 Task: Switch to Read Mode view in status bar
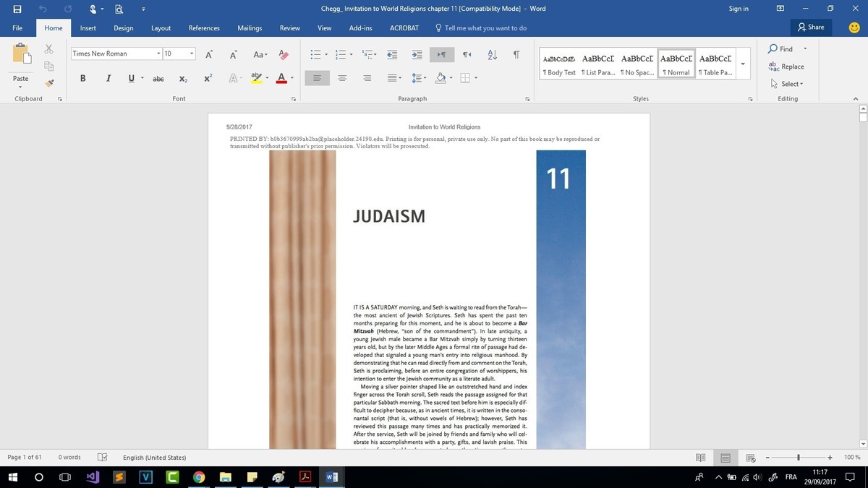(700, 458)
